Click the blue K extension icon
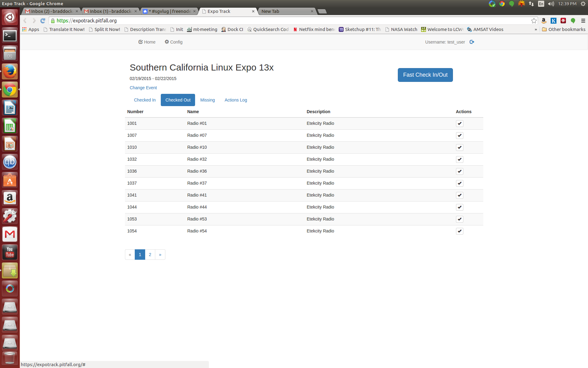The height and width of the screenshot is (368, 588). 553,21
